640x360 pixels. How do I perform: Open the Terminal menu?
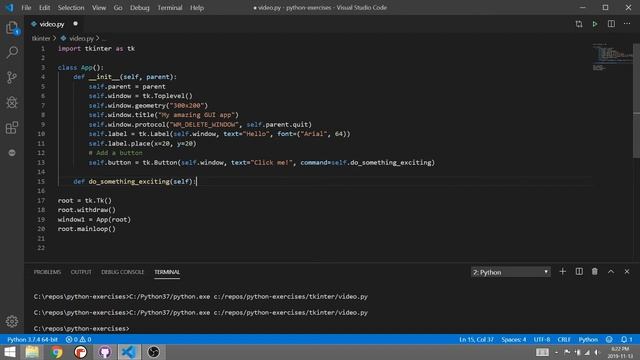pos(170,8)
